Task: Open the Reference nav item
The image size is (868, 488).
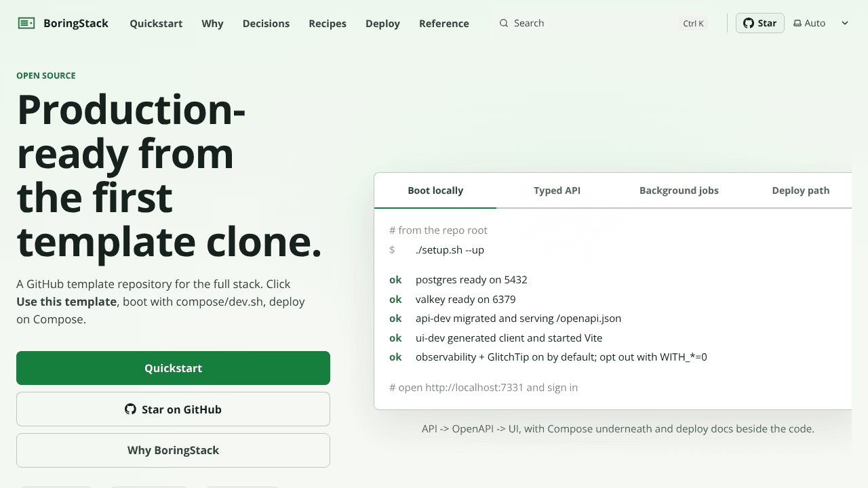Action: coord(444,23)
